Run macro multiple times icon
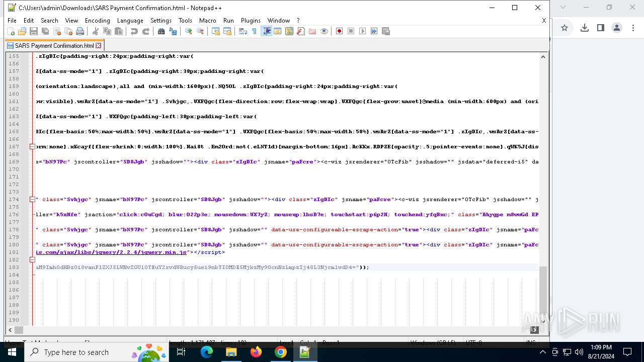Image resolution: width=644 pixels, height=362 pixels. (374, 31)
